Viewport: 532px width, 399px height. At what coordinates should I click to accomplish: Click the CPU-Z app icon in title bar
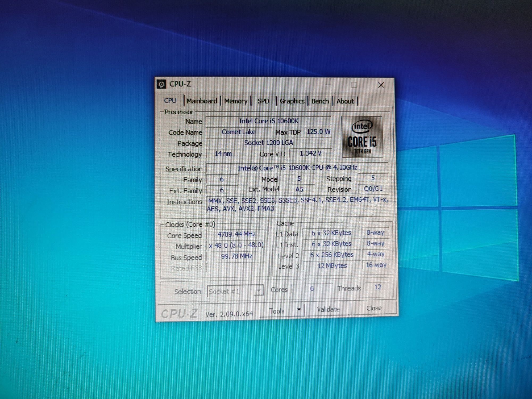pyautogui.click(x=161, y=84)
